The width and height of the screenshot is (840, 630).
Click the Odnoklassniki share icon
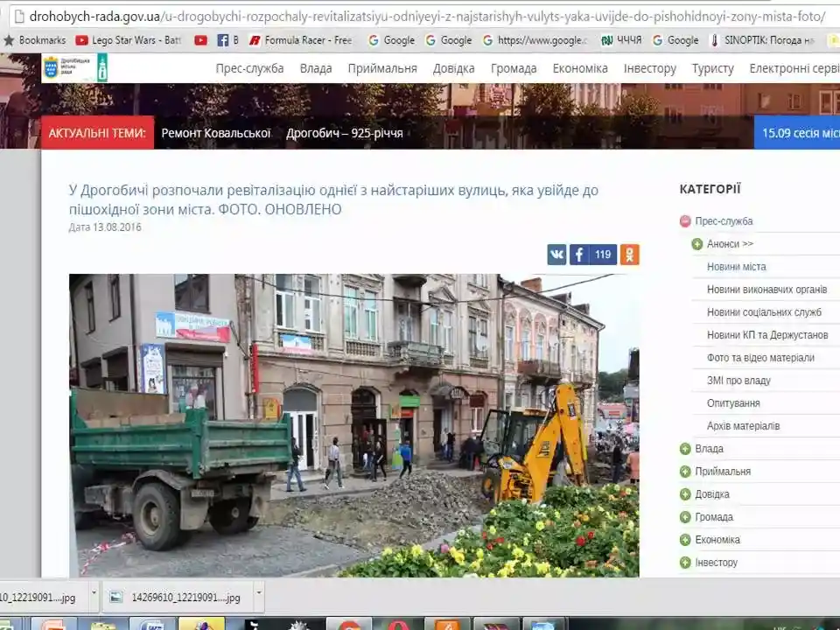(629, 255)
